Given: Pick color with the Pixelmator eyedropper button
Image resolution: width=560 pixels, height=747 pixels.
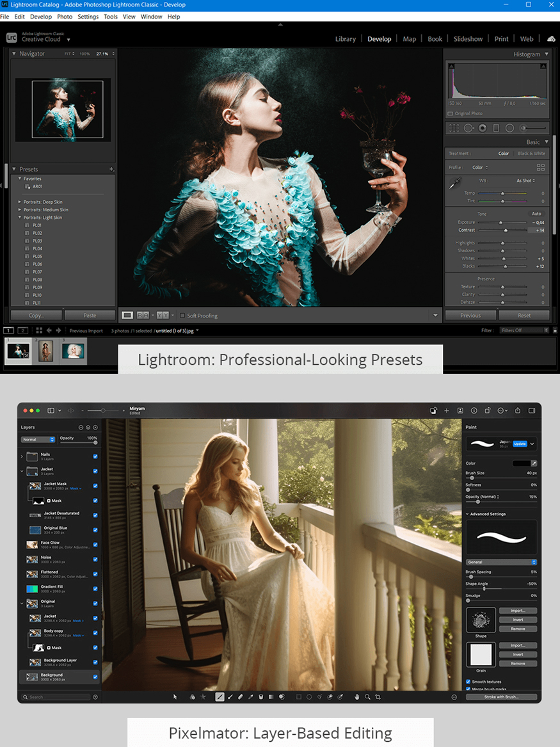Looking at the screenshot, I should click(534, 463).
